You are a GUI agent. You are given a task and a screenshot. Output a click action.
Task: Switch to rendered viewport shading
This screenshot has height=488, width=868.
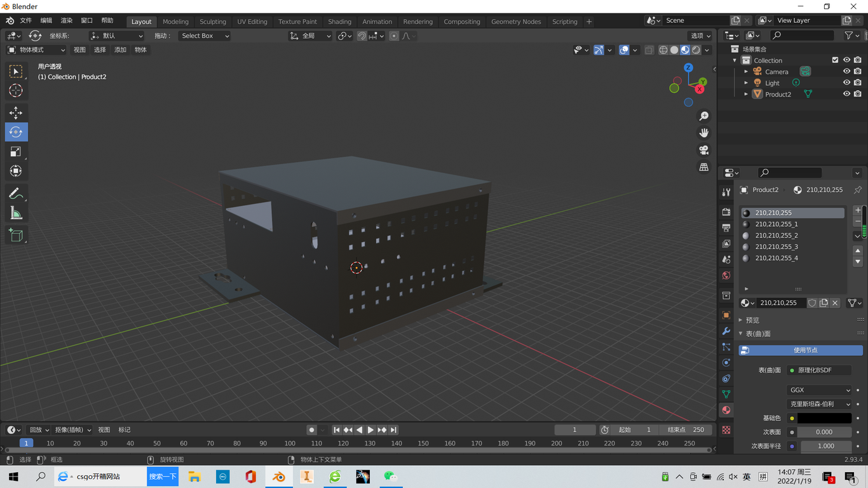pos(696,50)
